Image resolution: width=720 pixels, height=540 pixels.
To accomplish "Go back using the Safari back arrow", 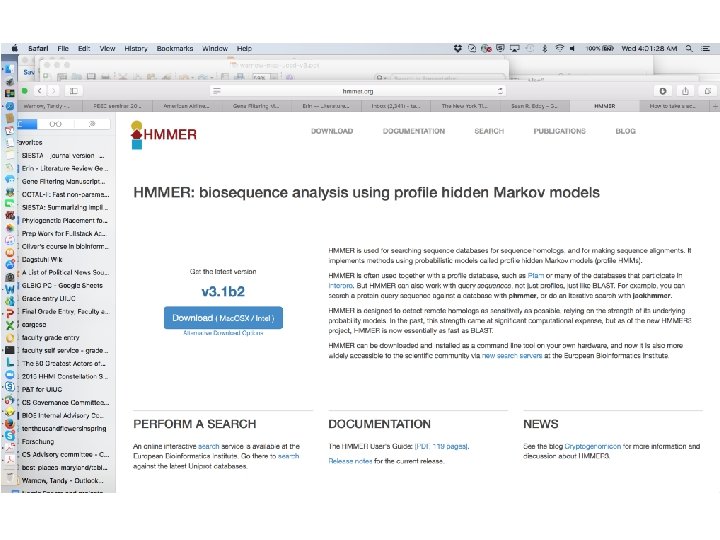I will (40, 91).
